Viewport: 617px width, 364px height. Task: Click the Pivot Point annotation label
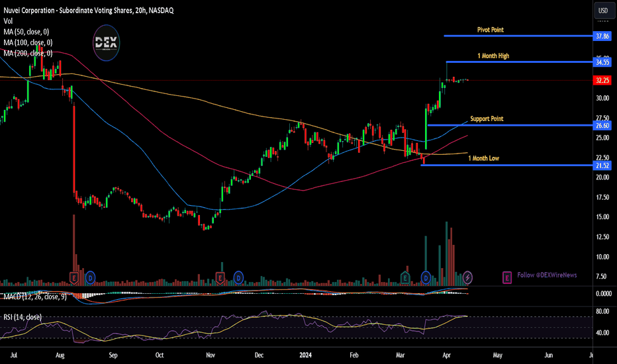[491, 30]
